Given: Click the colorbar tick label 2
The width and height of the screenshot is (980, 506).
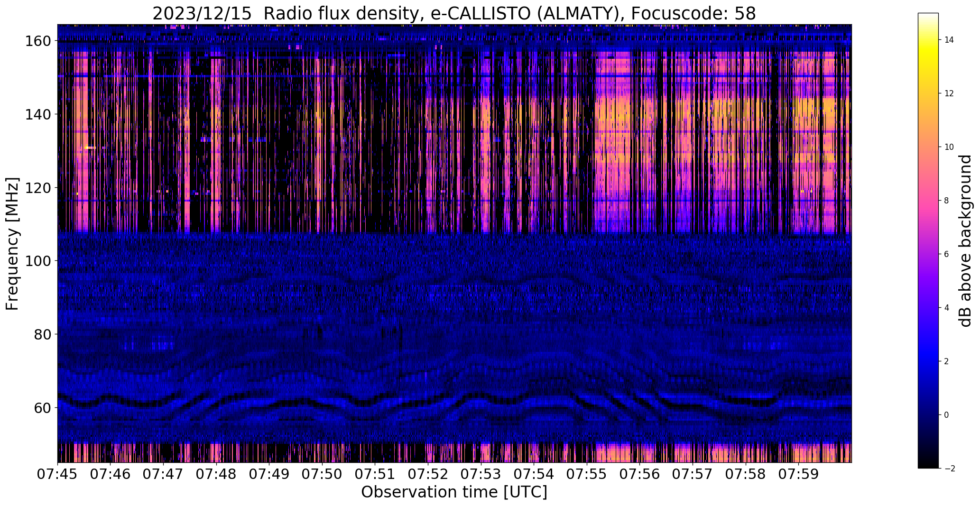Looking at the screenshot, I should tap(947, 361).
